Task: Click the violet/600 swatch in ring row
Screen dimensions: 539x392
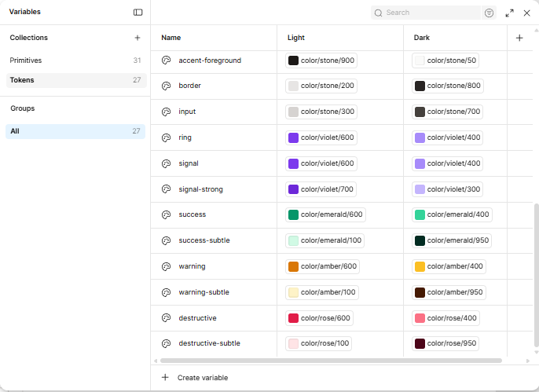Action: (x=293, y=137)
